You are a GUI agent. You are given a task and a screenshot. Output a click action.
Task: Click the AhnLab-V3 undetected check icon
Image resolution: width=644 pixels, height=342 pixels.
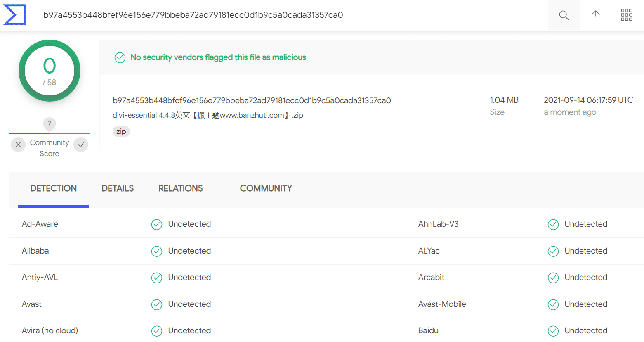[553, 224]
